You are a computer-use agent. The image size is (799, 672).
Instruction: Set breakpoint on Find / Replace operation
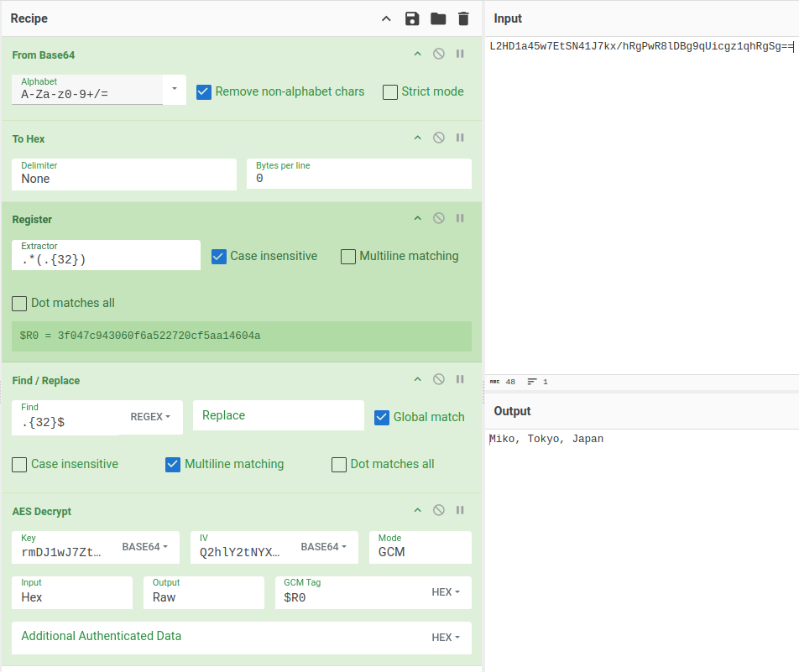(x=460, y=379)
